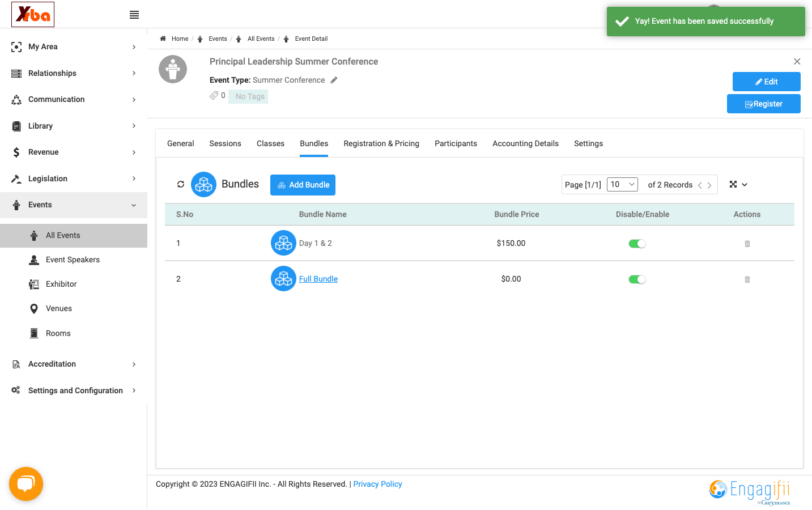Expand the Revenue menu
This screenshot has width=812, height=510.
point(74,152)
